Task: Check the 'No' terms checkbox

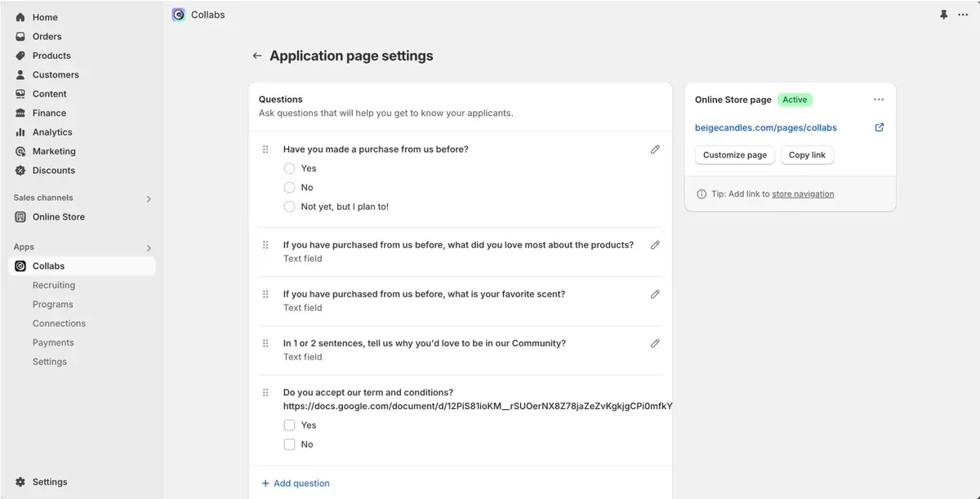Action: tap(289, 444)
